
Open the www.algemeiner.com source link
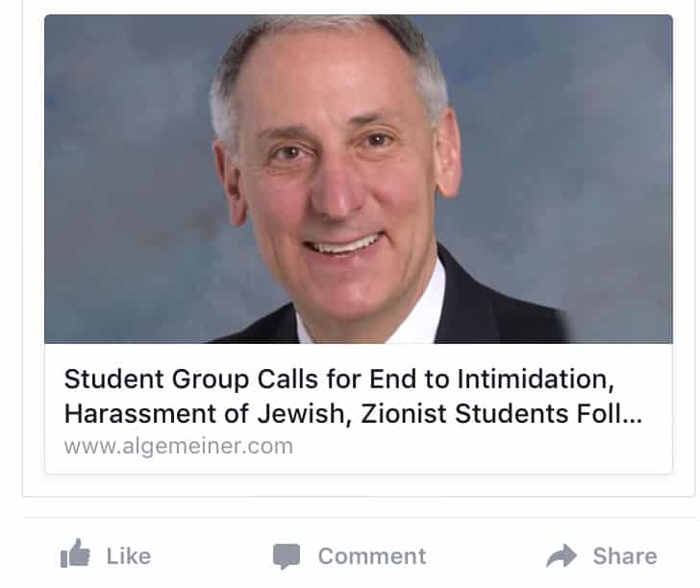pos(179,446)
